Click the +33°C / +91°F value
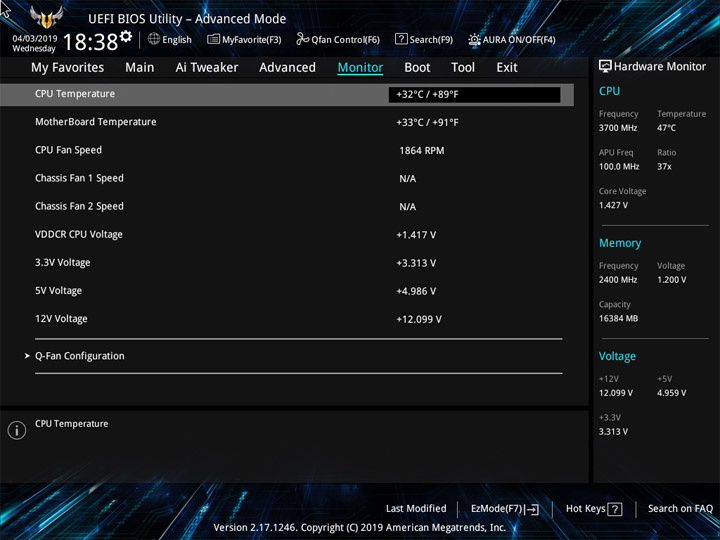 point(427,123)
